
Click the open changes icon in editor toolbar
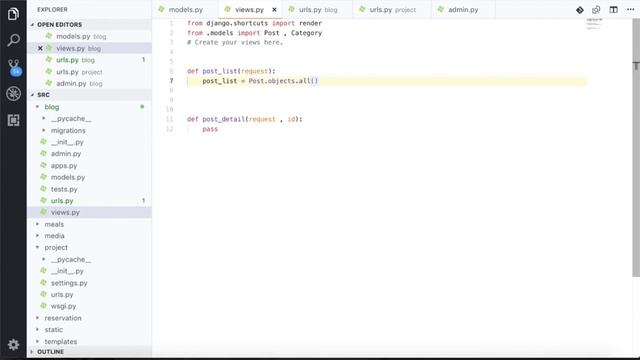pos(596,10)
